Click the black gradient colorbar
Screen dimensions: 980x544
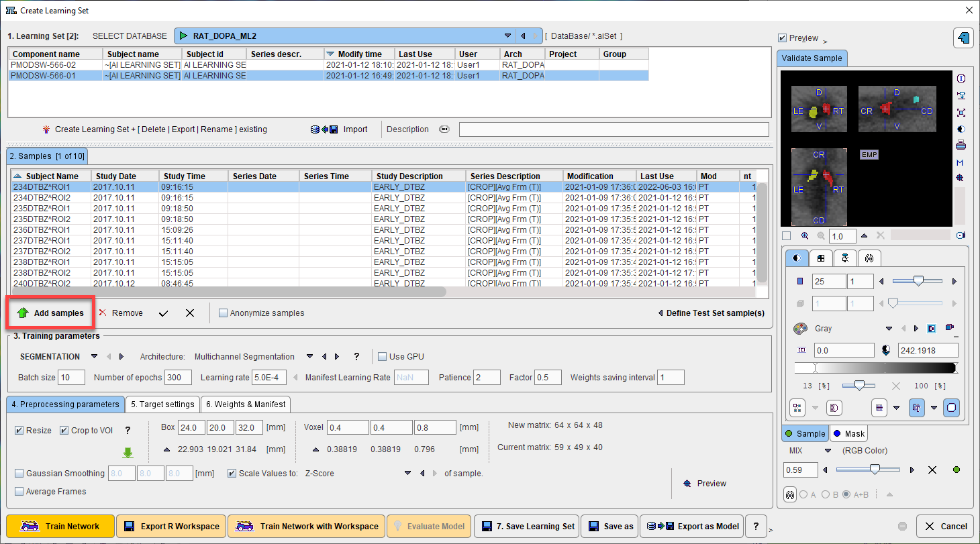point(876,368)
